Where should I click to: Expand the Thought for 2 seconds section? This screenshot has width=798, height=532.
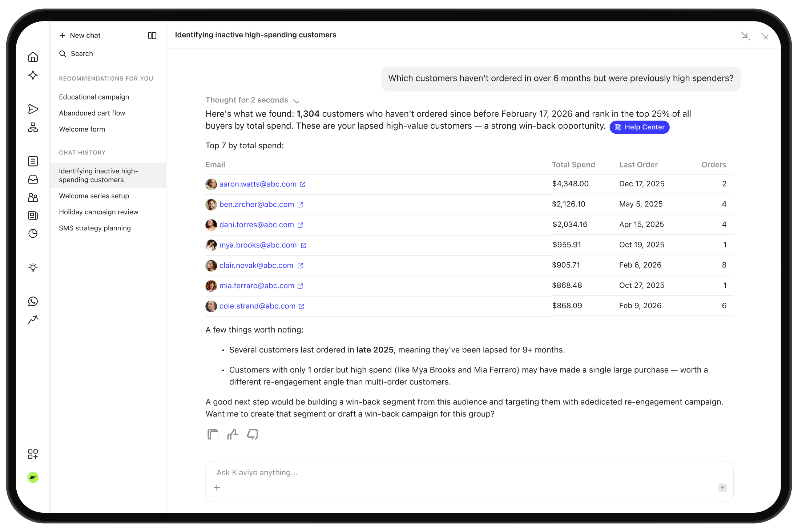click(252, 100)
